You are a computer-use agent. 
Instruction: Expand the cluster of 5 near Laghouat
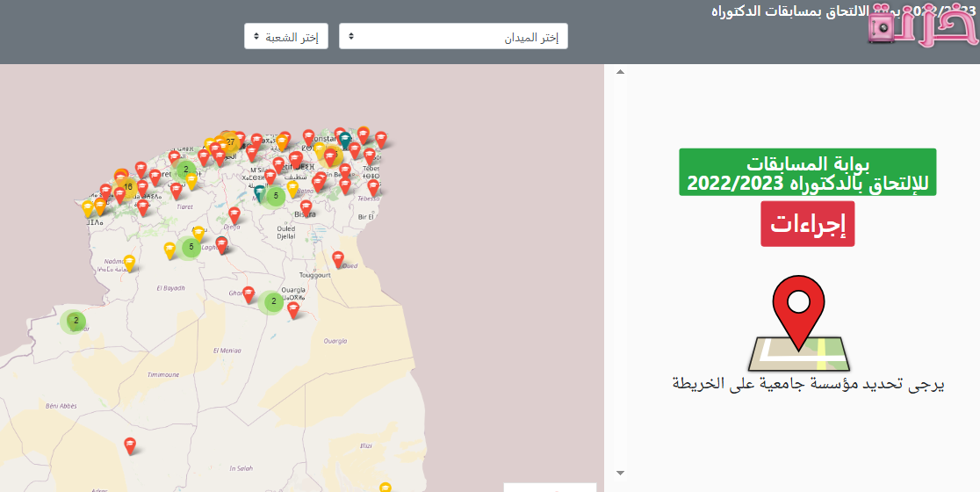click(191, 248)
